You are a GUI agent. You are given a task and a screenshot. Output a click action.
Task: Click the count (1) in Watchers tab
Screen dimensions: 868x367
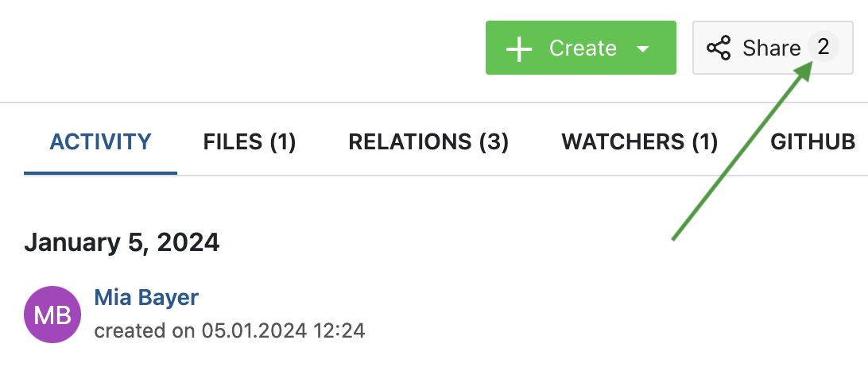(x=703, y=142)
